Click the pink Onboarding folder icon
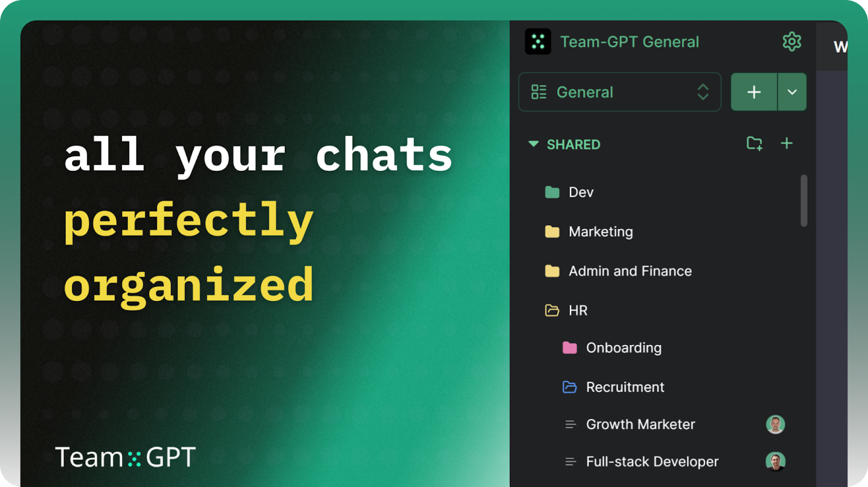The height and width of the screenshot is (487, 868). (569, 348)
